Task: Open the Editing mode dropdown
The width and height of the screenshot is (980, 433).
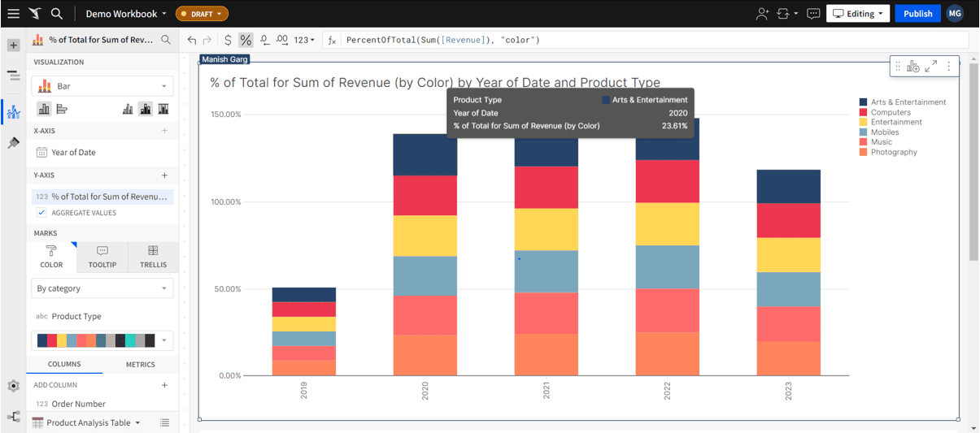Action: coord(858,14)
